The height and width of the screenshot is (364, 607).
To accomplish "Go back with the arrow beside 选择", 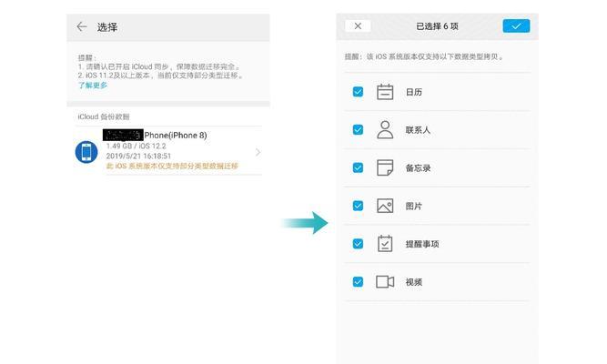I will [82, 26].
